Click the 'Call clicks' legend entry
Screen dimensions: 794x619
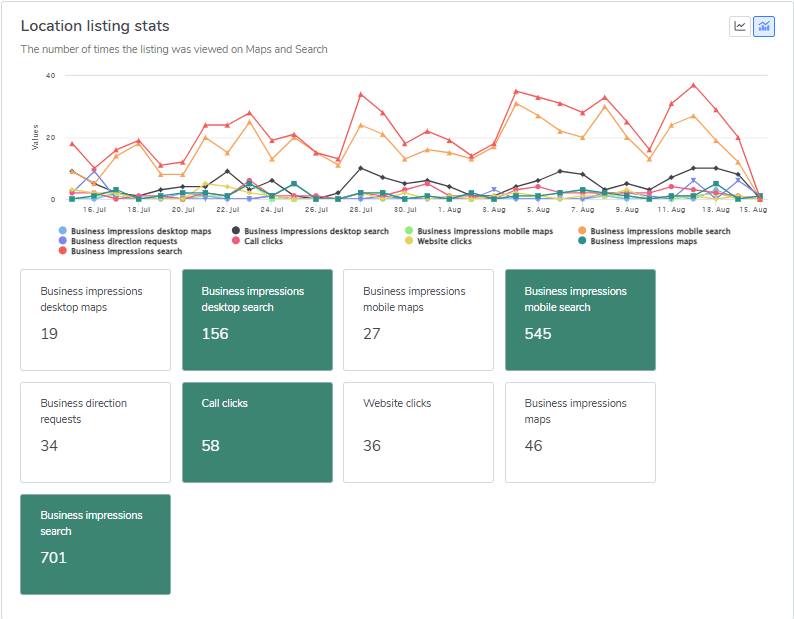264,241
